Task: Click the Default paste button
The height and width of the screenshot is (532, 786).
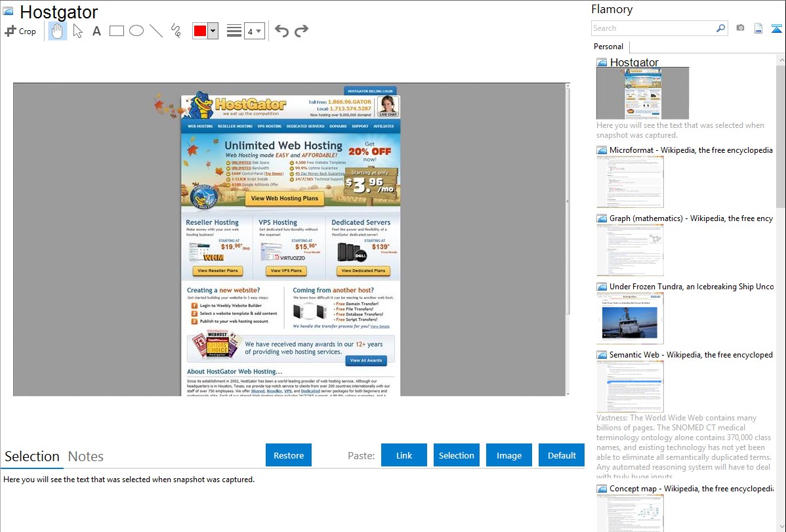Action: tap(562, 455)
